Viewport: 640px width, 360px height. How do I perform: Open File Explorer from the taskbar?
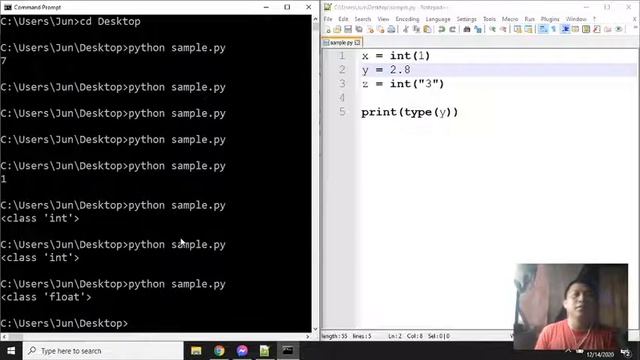pos(196,351)
